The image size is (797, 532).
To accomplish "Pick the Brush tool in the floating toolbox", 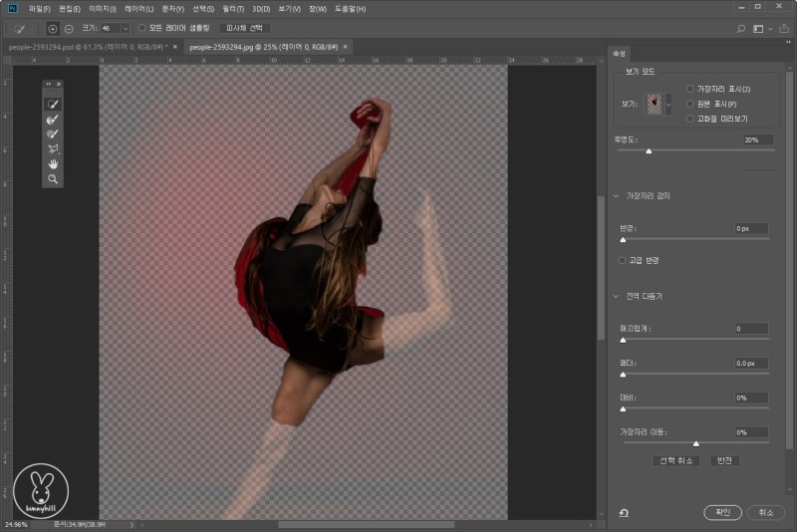I will pyautogui.click(x=53, y=133).
